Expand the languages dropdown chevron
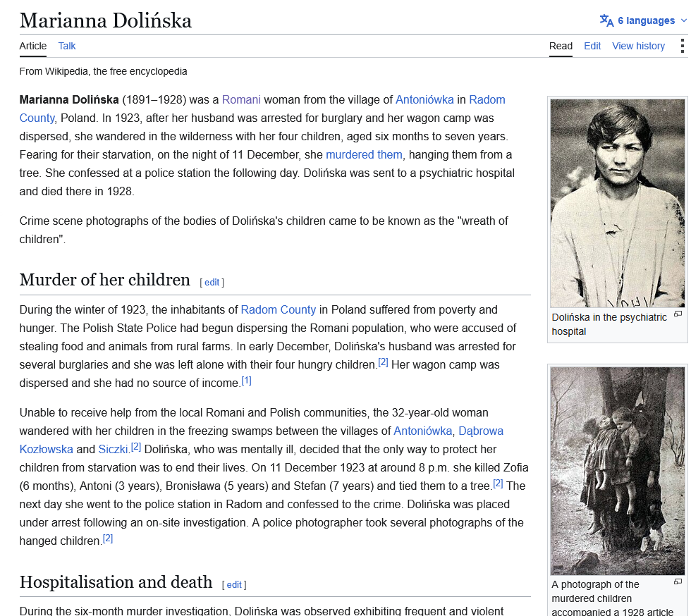The width and height of the screenshot is (691, 616). click(683, 20)
